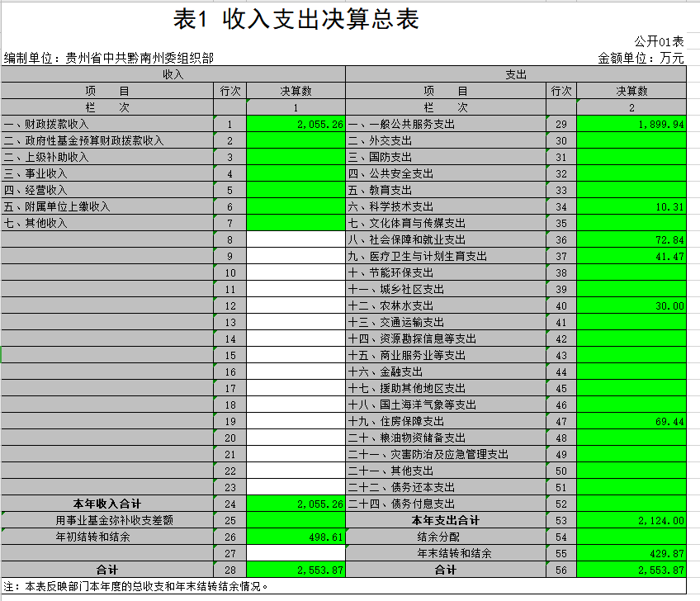Screen dimensions: 700x601
Task: Click the "金额单位：万元" cell
Action: (641, 58)
